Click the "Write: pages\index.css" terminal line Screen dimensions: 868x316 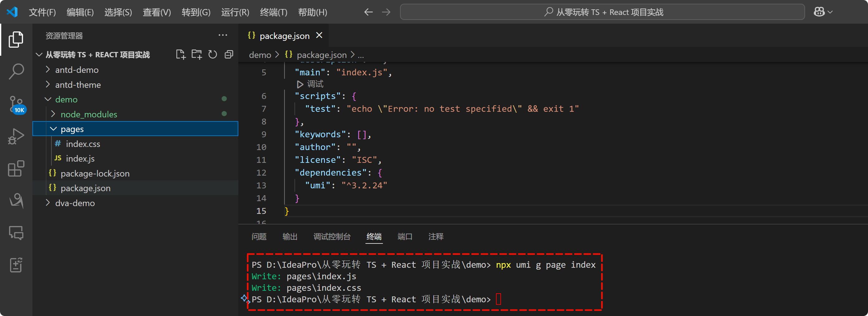[x=306, y=288]
